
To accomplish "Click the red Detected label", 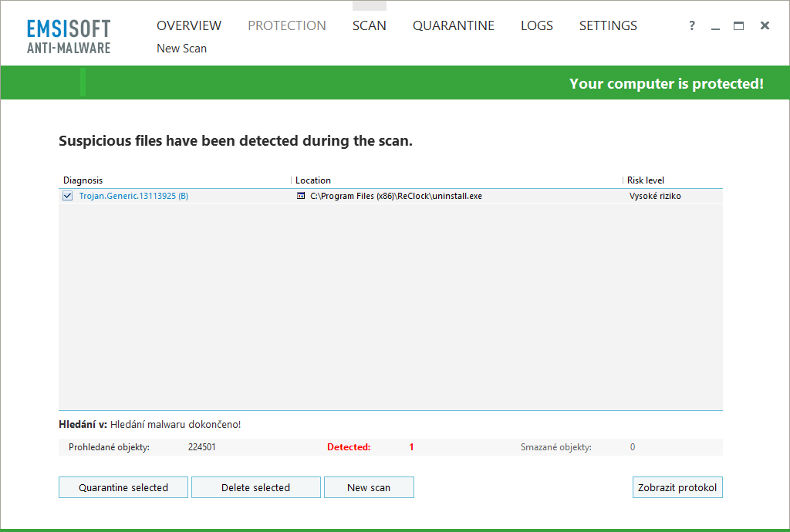I will (349, 447).
